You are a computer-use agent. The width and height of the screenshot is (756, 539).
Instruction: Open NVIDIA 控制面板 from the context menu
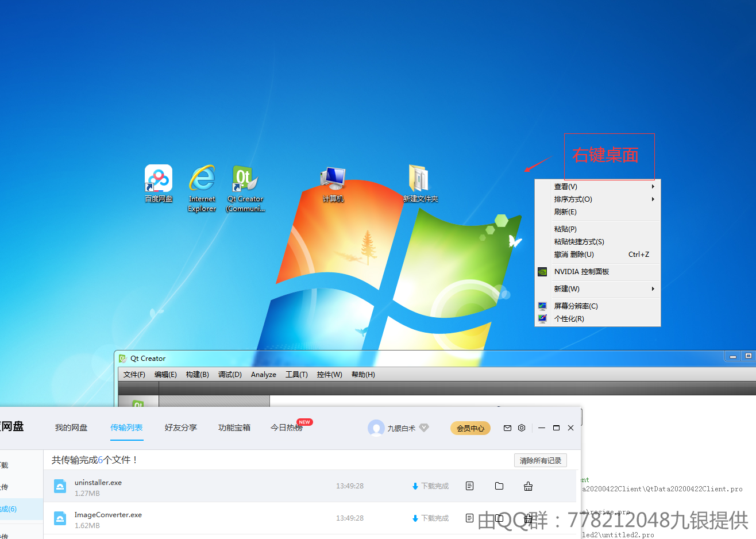point(597,272)
